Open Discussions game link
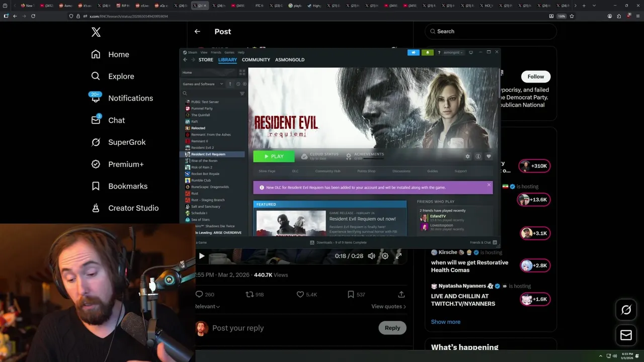 click(401, 171)
